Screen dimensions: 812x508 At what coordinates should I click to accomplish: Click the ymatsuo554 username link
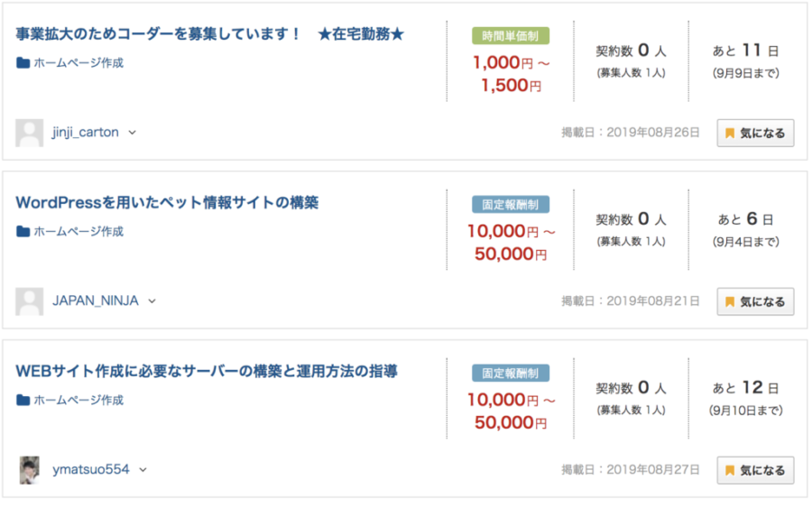tap(91, 470)
